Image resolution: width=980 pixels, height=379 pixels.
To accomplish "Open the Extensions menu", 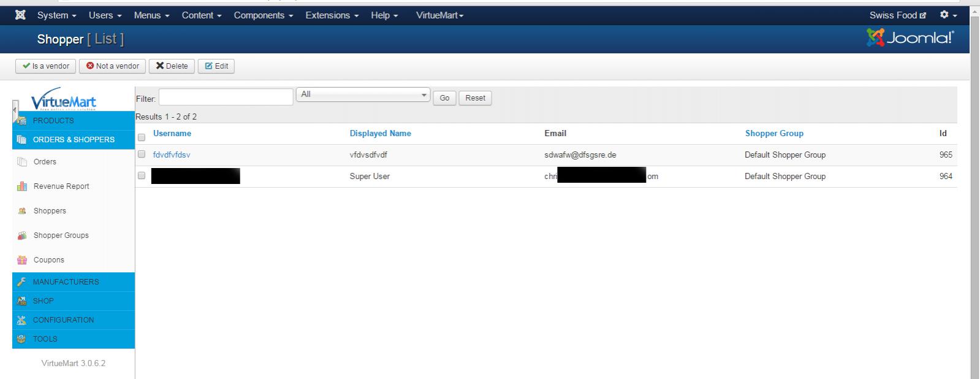I will coord(332,15).
